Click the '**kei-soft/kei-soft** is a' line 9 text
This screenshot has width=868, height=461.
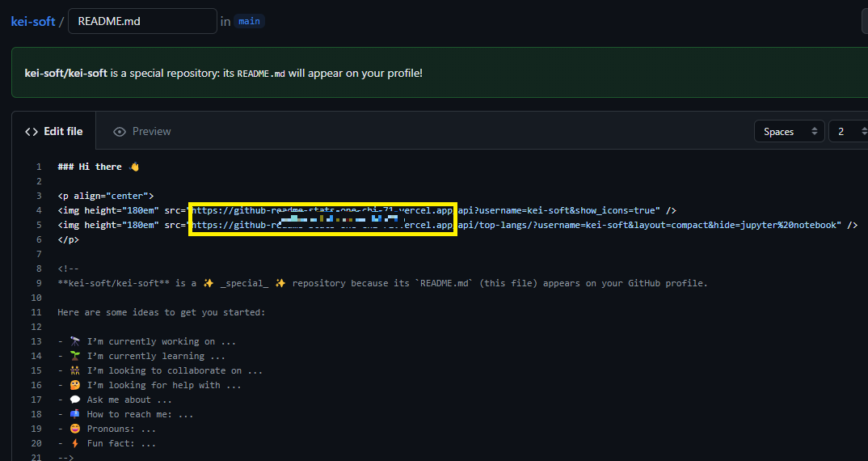(x=127, y=283)
